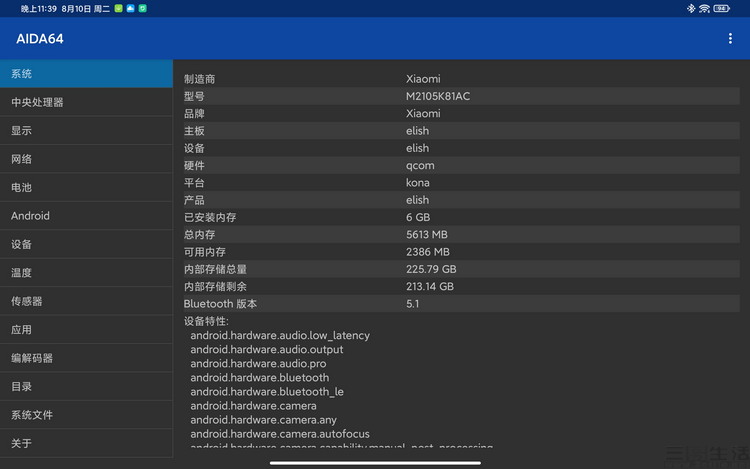Go to the 网络 section
The height and width of the screenshot is (469, 750).
coord(86,159)
